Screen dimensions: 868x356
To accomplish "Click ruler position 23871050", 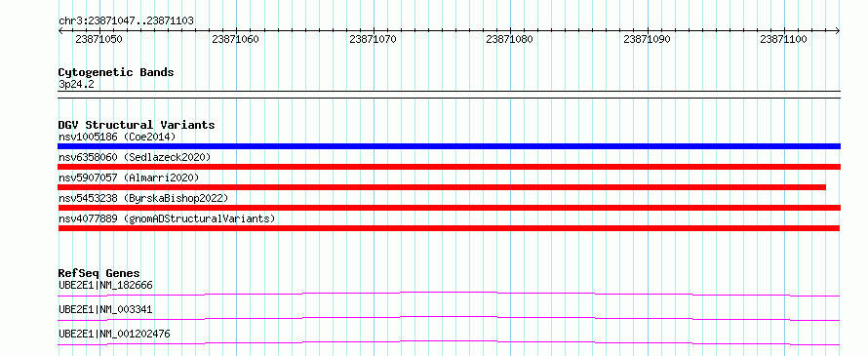I will 99,39.
